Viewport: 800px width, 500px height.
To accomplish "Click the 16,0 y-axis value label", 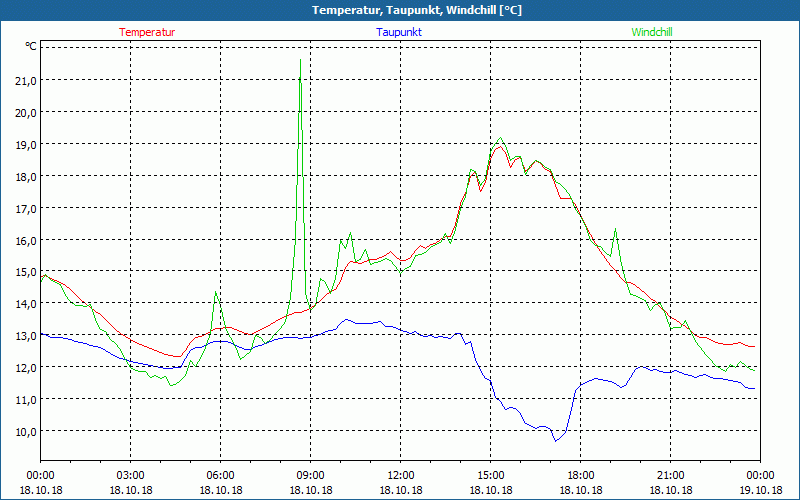I will pyautogui.click(x=23, y=240).
